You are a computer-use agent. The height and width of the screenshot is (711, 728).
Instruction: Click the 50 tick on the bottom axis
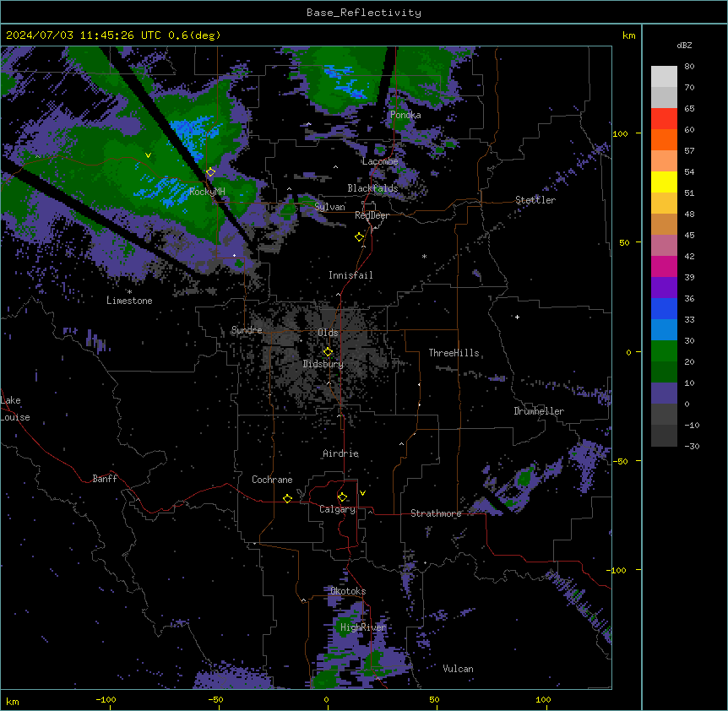434,699
